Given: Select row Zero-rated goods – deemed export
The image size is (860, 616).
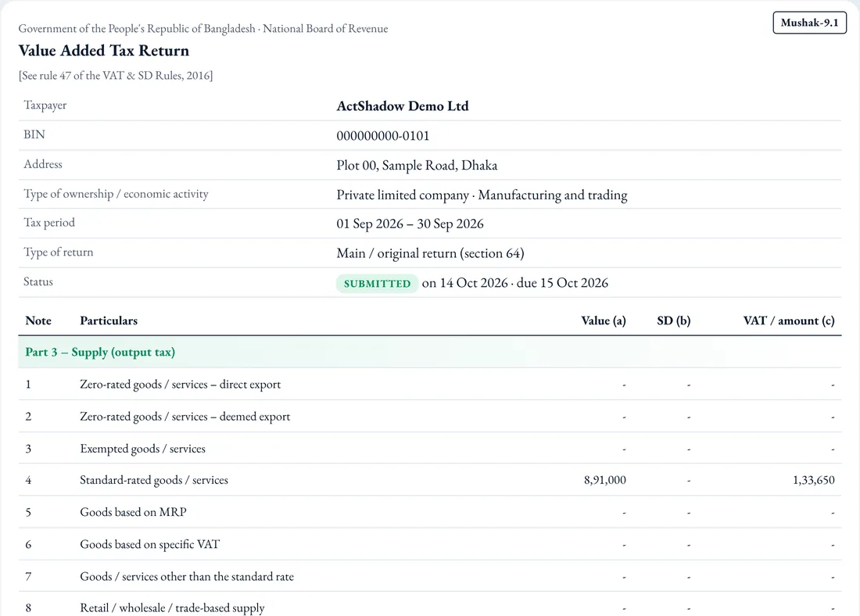Looking at the screenshot, I should (430, 417).
